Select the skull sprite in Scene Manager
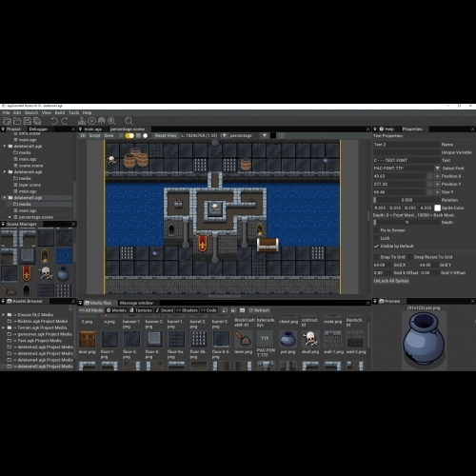476x476 pixels. coord(46,273)
